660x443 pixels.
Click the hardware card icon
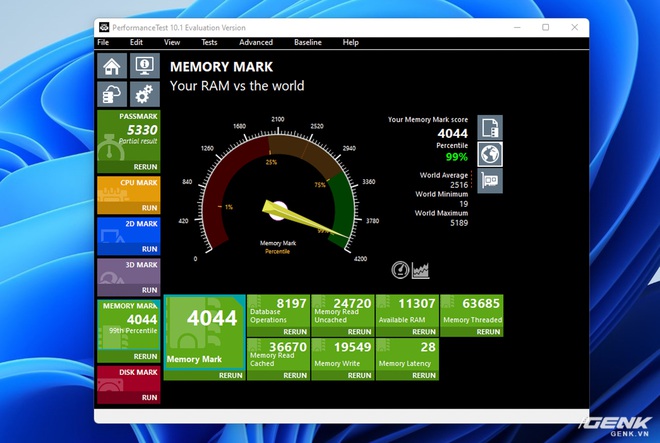click(490, 181)
